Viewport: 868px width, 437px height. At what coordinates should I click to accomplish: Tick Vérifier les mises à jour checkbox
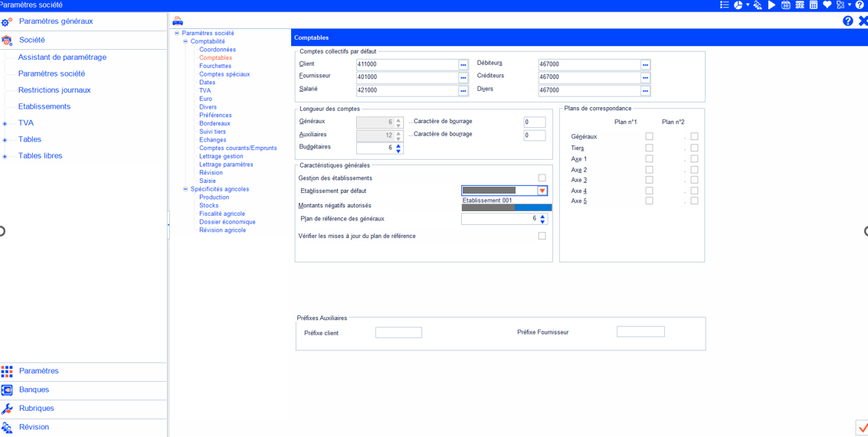542,236
